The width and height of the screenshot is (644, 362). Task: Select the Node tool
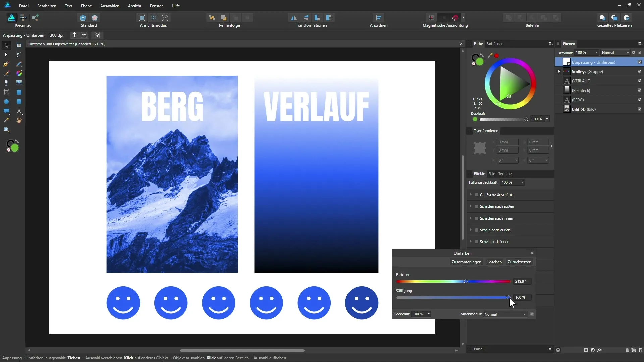coord(6,55)
